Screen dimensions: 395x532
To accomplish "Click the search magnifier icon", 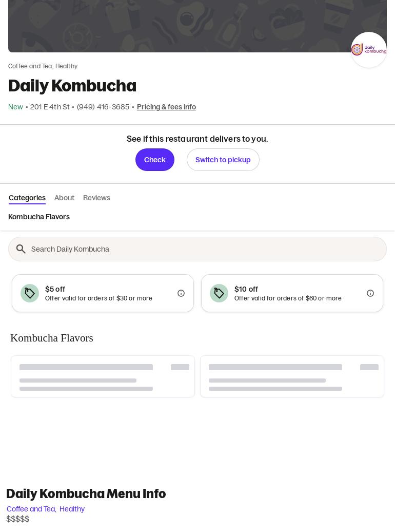I will pos(21,249).
